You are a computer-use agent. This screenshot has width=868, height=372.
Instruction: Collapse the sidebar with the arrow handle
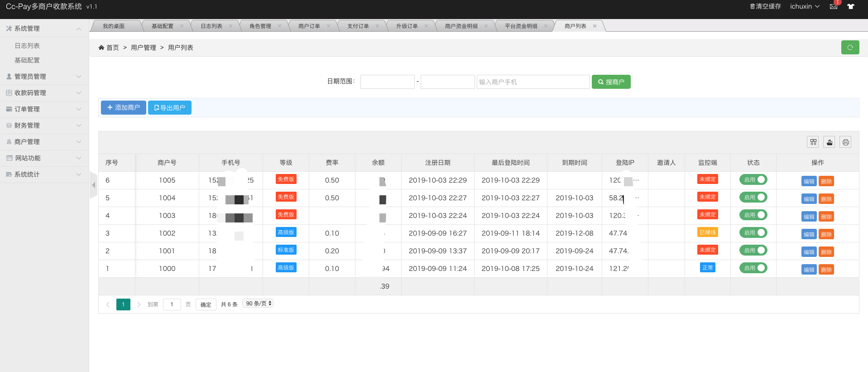tap(94, 185)
